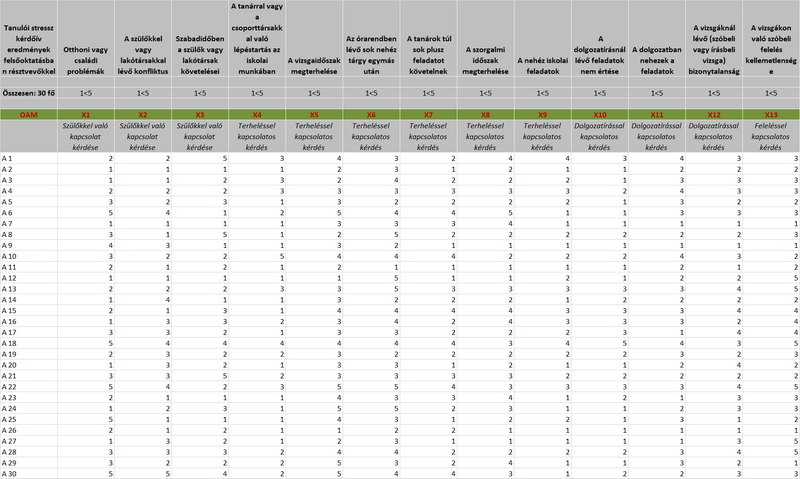Viewport: 800px width, 479px height.
Task: Select row label A 1
Action: point(29,158)
